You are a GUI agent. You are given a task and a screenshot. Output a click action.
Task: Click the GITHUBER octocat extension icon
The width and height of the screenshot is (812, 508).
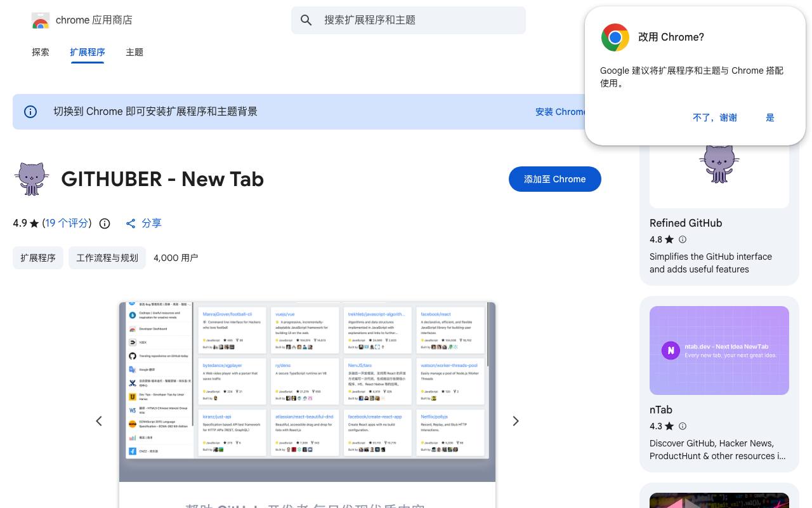pyautogui.click(x=32, y=179)
